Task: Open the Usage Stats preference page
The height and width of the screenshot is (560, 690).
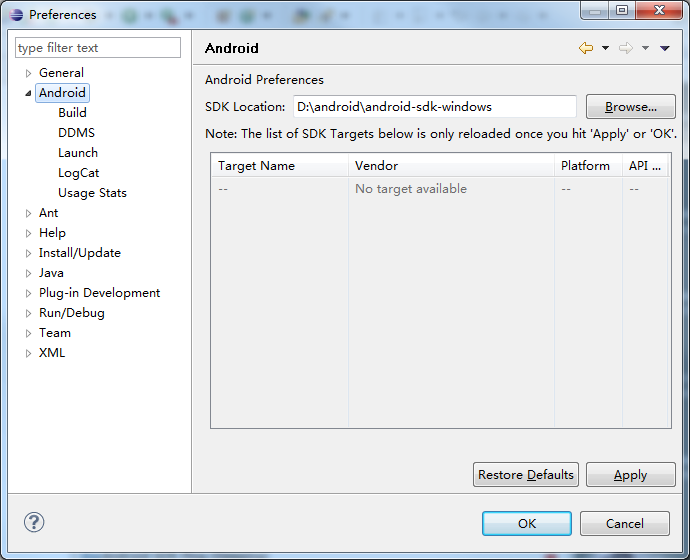Action: 92,193
